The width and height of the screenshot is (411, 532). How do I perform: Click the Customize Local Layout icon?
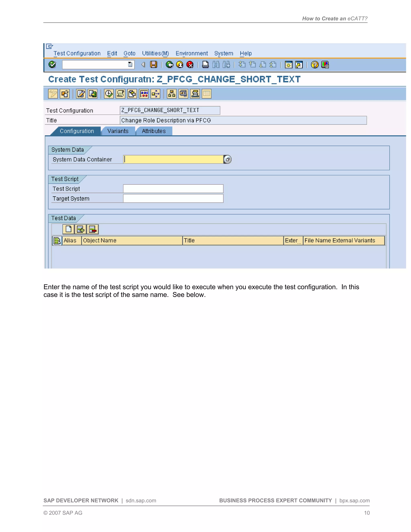coord(325,65)
